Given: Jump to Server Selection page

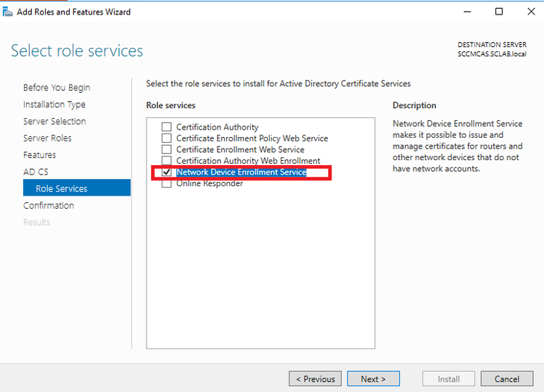Looking at the screenshot, I should (54, 121).
